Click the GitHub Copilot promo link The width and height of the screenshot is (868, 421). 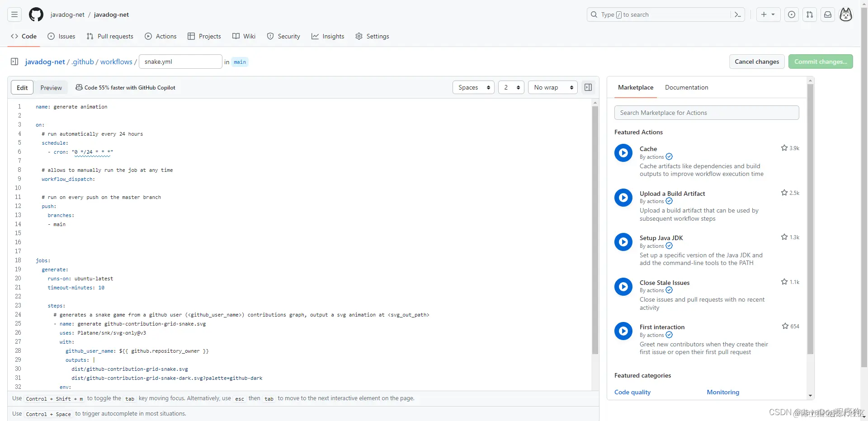(x=125, y=88)
